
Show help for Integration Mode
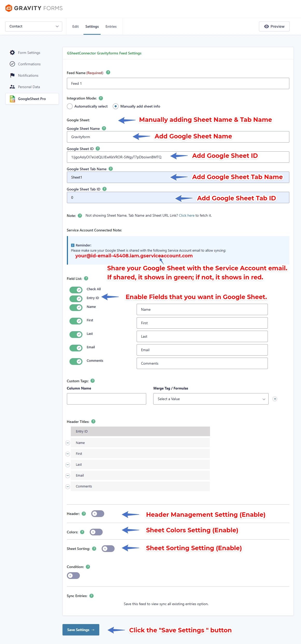coord(101,98)
